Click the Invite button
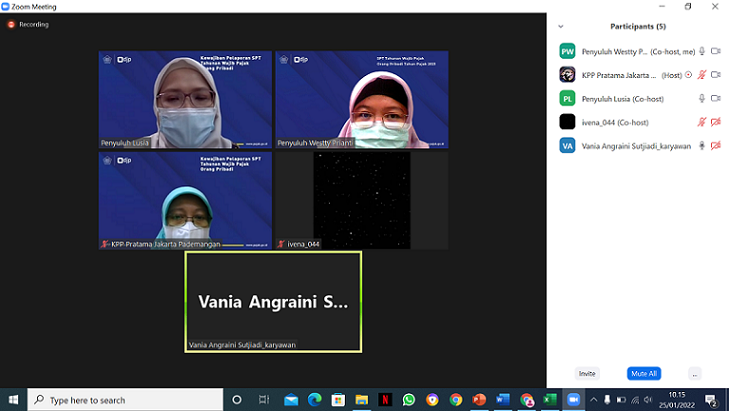Screen dimensions: 729x411 point(587,373)
